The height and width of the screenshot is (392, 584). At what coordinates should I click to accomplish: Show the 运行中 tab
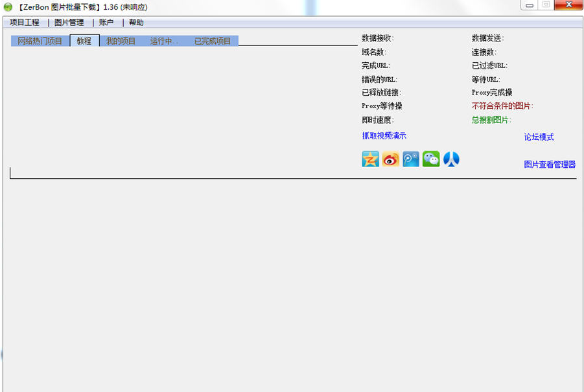163,41
